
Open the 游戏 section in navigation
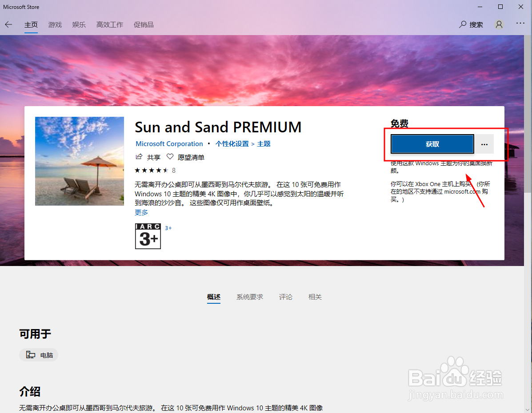click(55, 25)
